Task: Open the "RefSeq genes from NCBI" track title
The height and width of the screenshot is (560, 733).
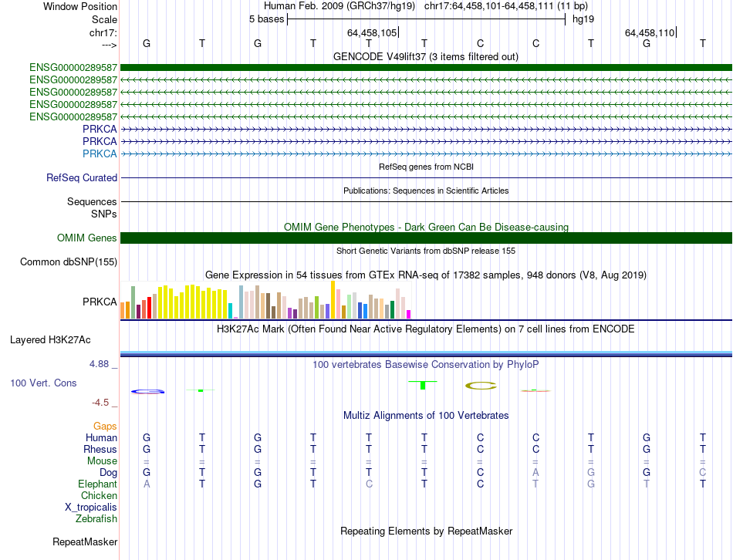Action: pos(426,167)
